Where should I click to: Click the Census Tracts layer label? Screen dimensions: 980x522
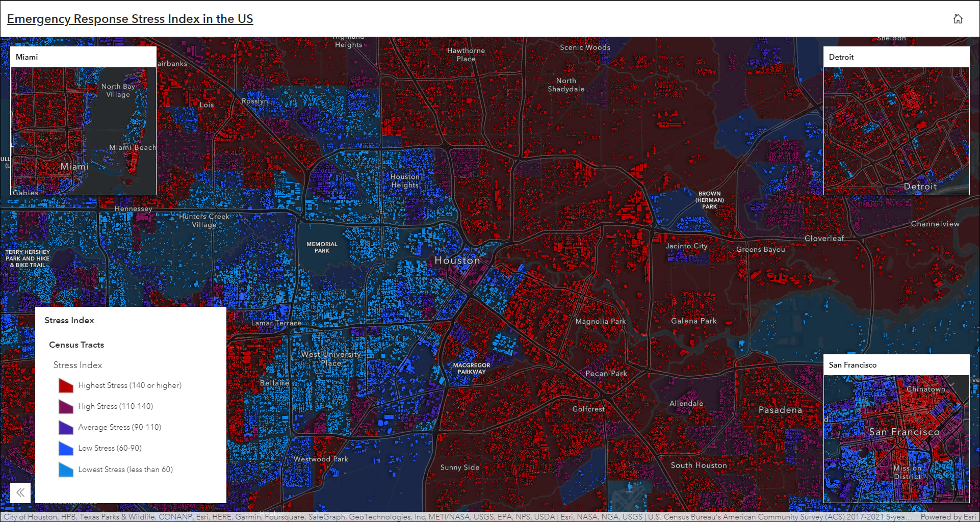(76, 345)
